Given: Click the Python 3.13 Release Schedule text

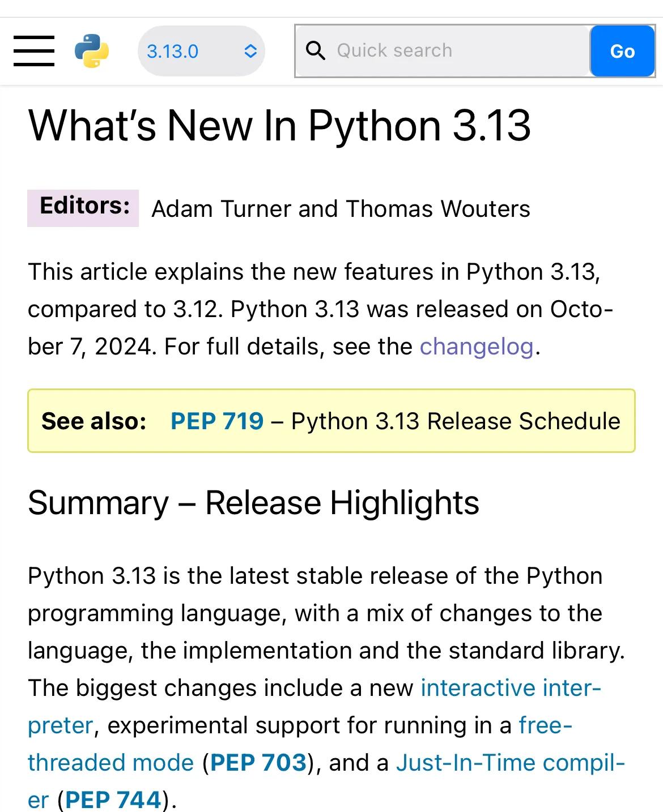Looking at the screenshot, I should 456,421.
